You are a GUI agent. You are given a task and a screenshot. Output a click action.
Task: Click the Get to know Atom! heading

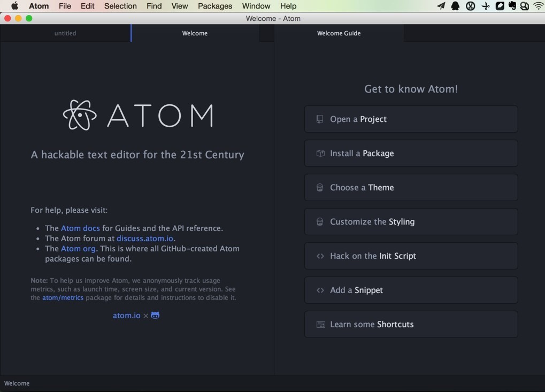pos(411,89)
